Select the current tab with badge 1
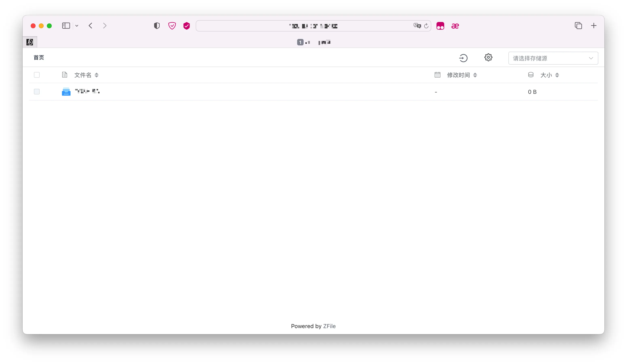627x364 pixels. (x=313, y=42)
